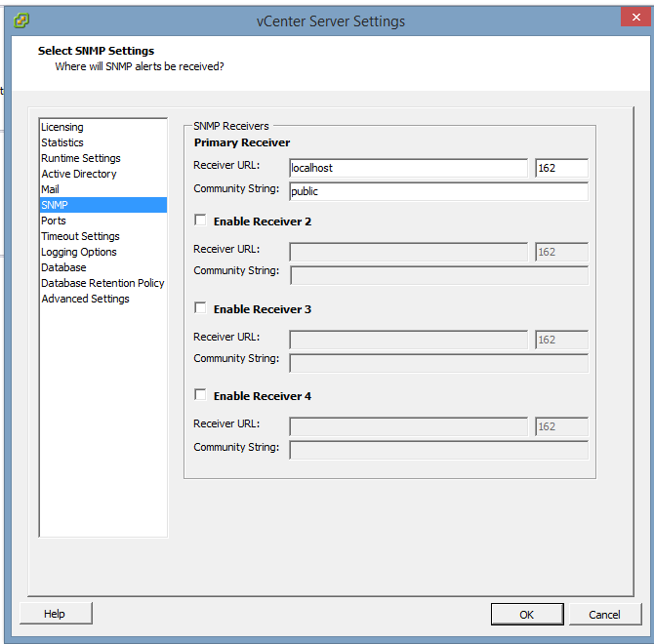Click the Help button
Image resolution: width=654 pixels, height=644 pixels.
pos(56,613)
